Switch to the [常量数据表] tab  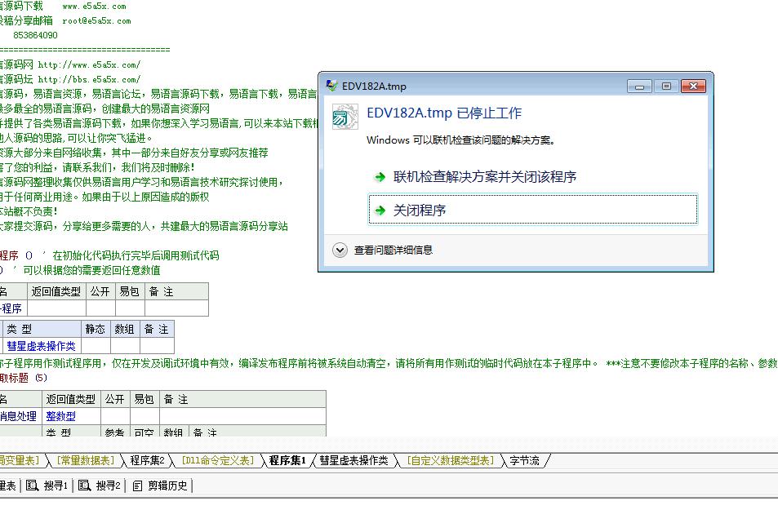pyautogui.click(x=86, y=460)
